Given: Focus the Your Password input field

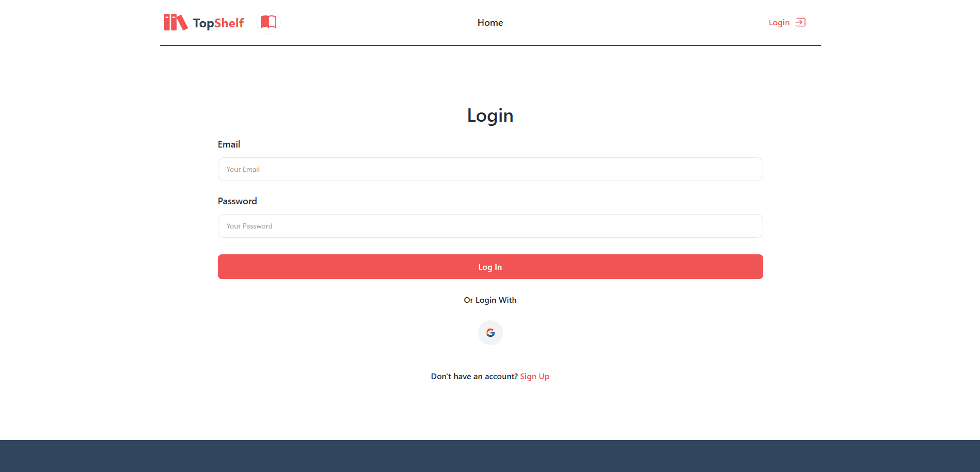Looking at the screenshot, I should point(490,226).
